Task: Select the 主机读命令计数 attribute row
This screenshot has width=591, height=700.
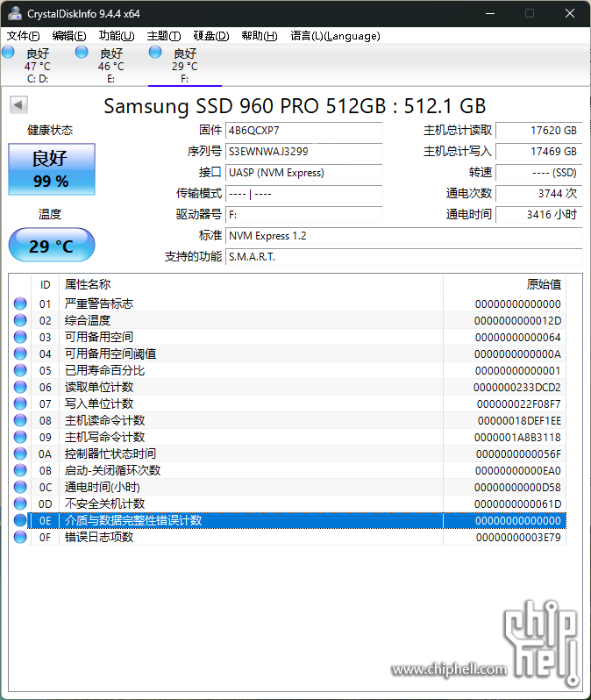Action: point(288,420)
